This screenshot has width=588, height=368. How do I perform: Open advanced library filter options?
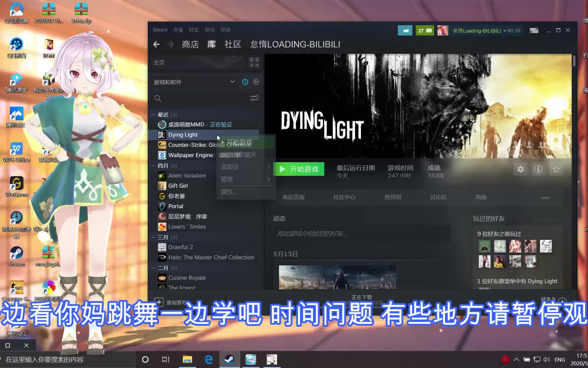[254, 98]
